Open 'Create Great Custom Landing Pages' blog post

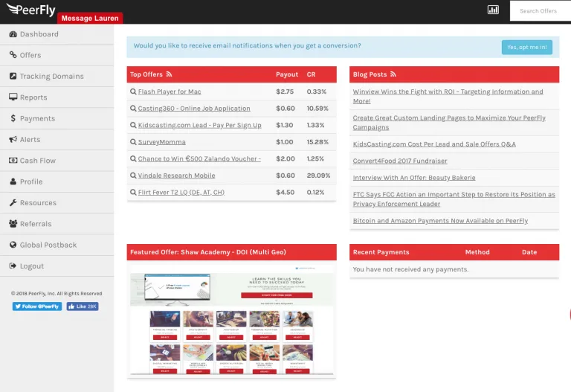449,123
